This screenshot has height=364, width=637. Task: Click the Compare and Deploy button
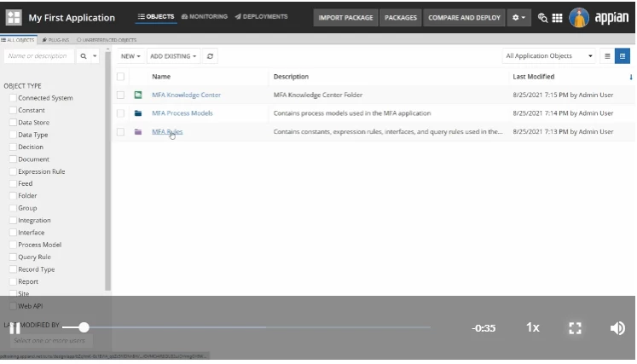pyautogui.click(x=464, y=18)
